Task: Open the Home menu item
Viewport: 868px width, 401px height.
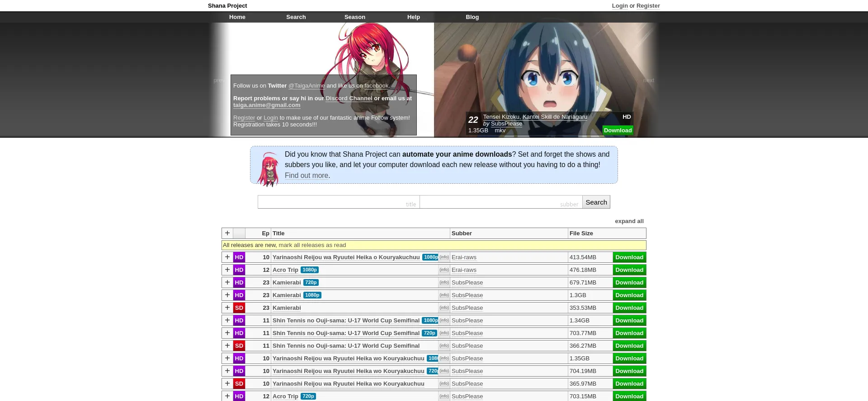Action: (x=237, y=17)
